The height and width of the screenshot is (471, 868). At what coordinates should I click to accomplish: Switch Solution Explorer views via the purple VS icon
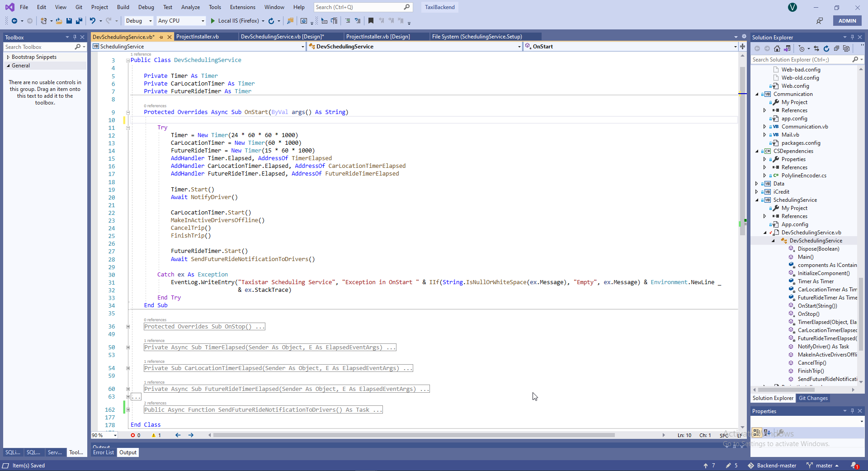pyautogui.click(x=787, y=48)
